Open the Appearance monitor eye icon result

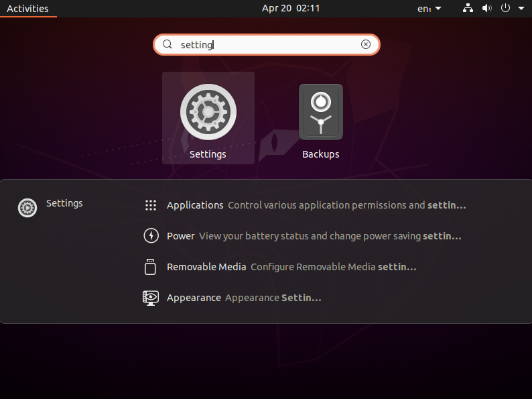(151, 298)
